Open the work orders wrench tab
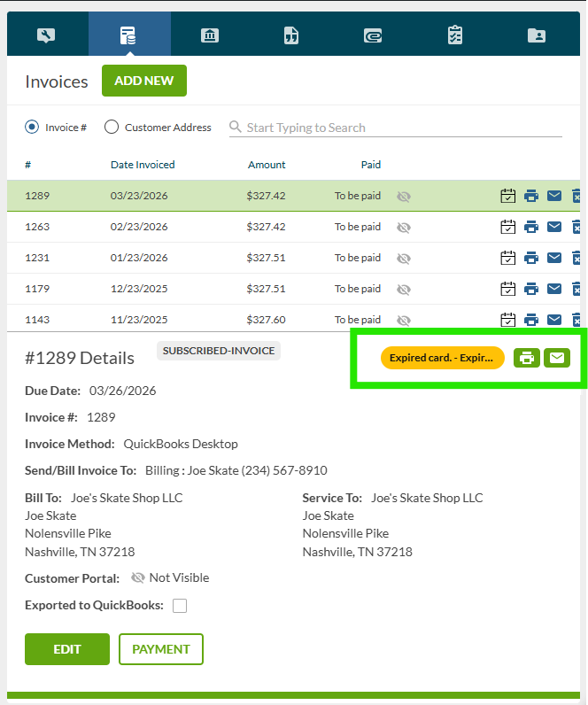This screenshot has width=588, height=705. [47, 35]
